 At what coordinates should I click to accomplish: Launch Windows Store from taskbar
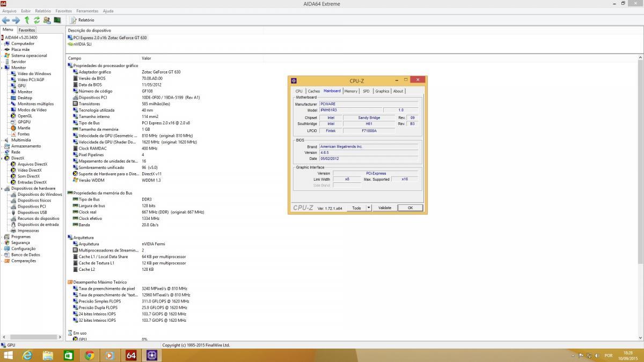tap(69, 355)
